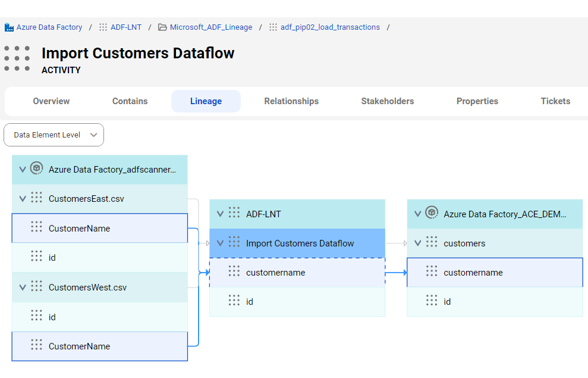
Task: Click the Microsoft_ADF_Lineage folder icon
Action: tap(162, 27)
